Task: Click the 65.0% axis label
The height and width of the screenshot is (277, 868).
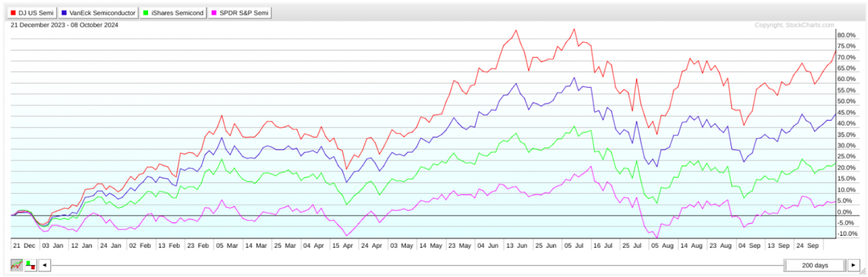Action: (x=848, y=68)
